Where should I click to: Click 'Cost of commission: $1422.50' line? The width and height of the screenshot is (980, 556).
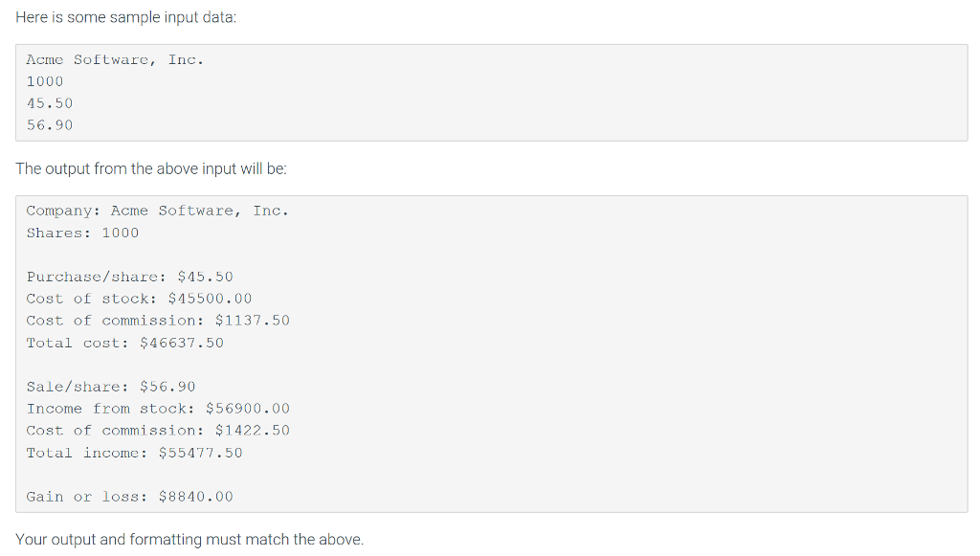point(158,431)
